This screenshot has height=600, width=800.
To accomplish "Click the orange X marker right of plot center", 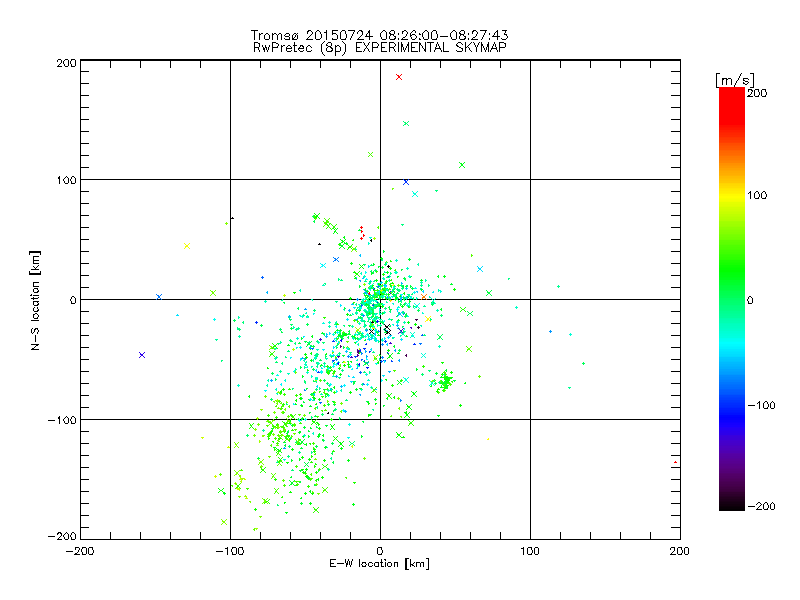I will click(x=424, y=297).
